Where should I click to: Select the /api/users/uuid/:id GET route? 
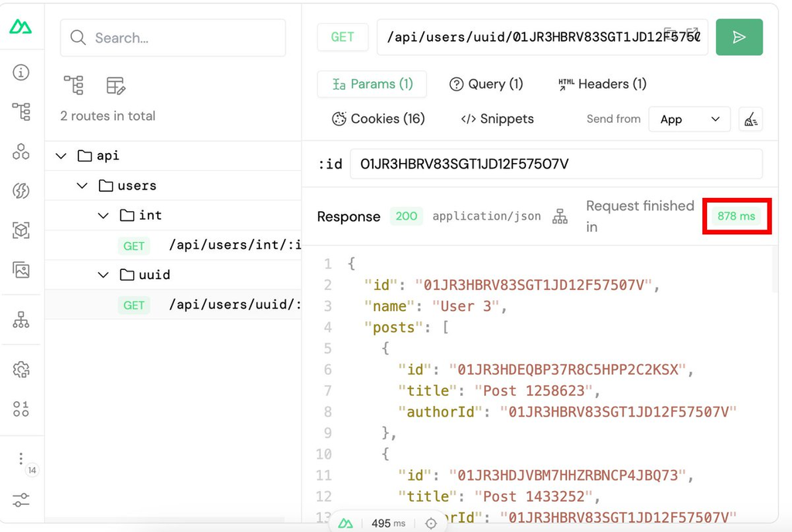click(173, 305)
